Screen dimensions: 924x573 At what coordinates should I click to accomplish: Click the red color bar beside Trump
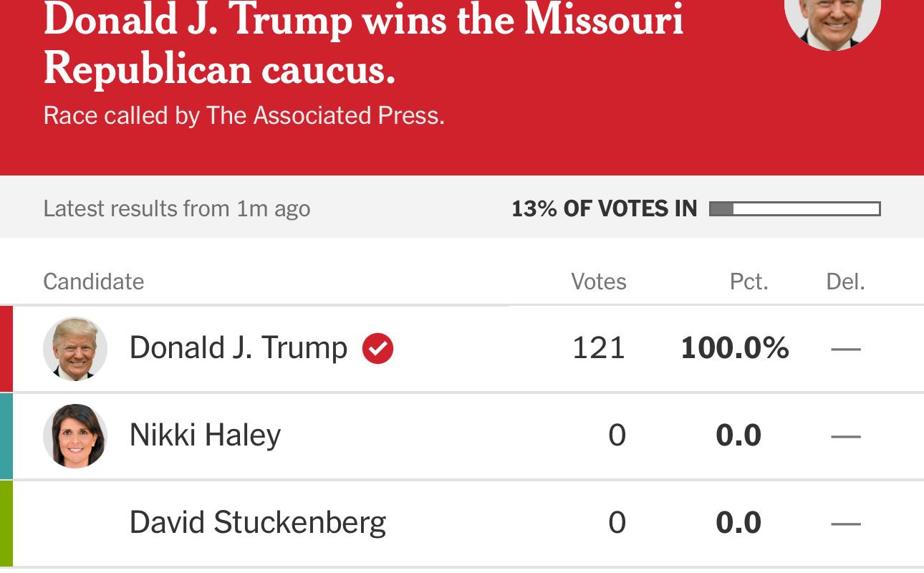6,349
